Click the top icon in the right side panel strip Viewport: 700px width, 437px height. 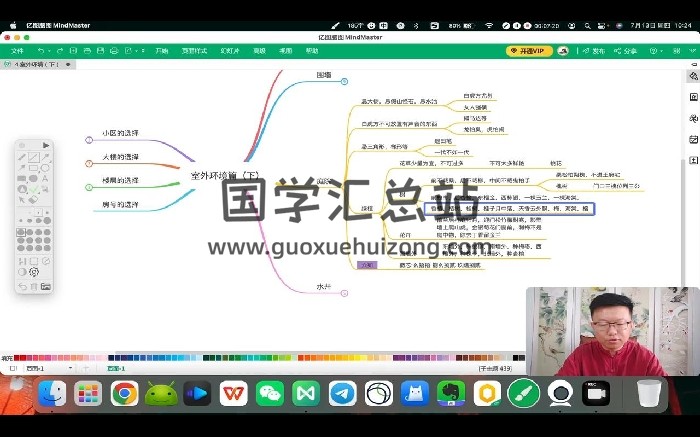coord(693,76)
